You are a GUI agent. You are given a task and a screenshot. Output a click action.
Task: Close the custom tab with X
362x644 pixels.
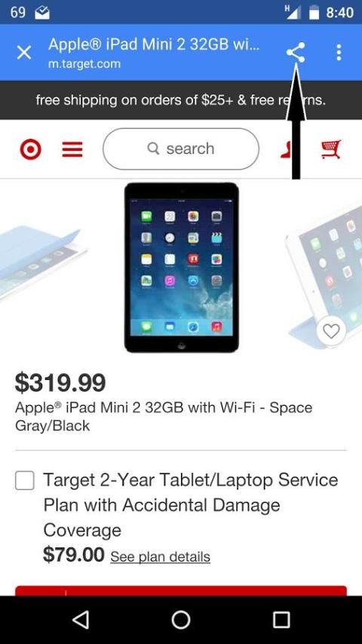pyautogui.click(x=24, y=53)
